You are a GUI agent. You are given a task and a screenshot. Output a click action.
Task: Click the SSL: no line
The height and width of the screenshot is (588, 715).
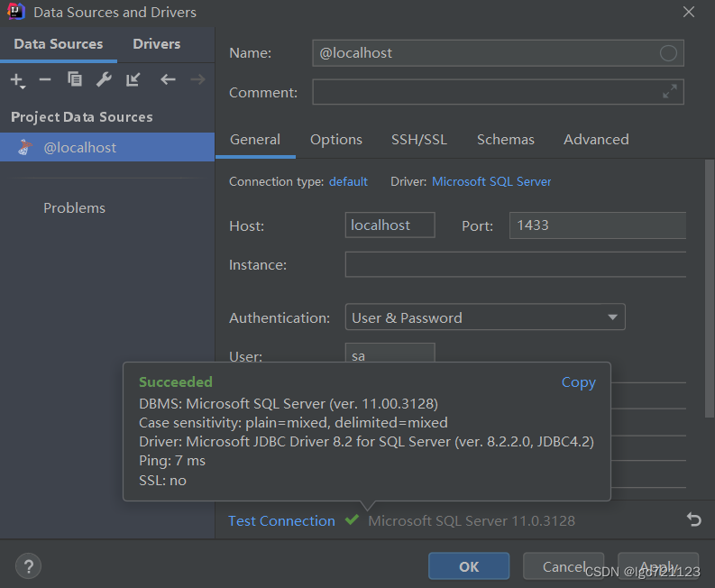pos(162,481)
